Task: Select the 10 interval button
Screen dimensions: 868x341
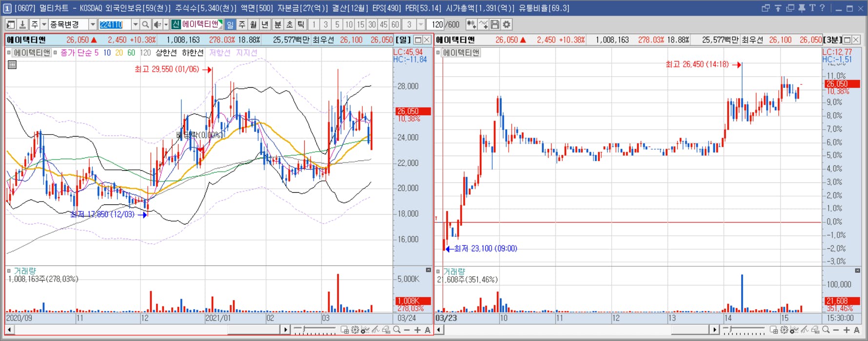Action: [x=349, y=24]
